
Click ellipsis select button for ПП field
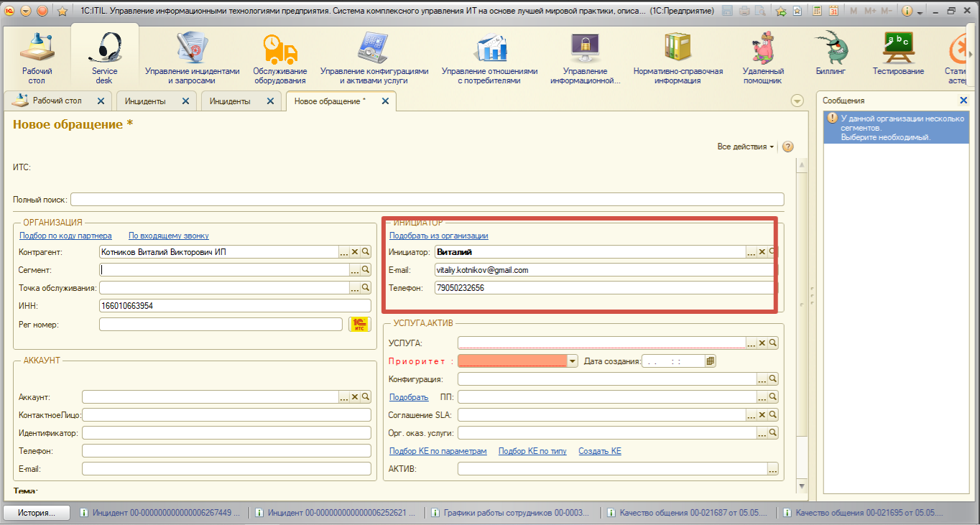[762, 396]
